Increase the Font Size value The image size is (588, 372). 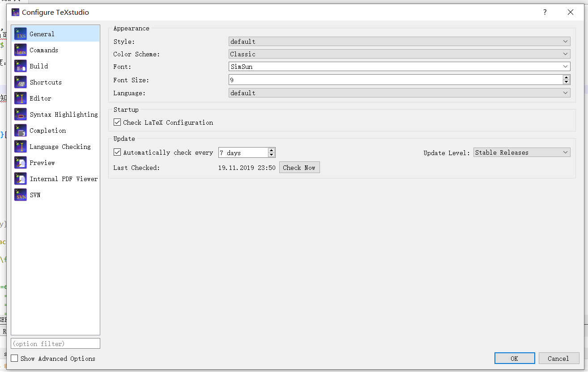pyautogui.click(x=567, y=77)
